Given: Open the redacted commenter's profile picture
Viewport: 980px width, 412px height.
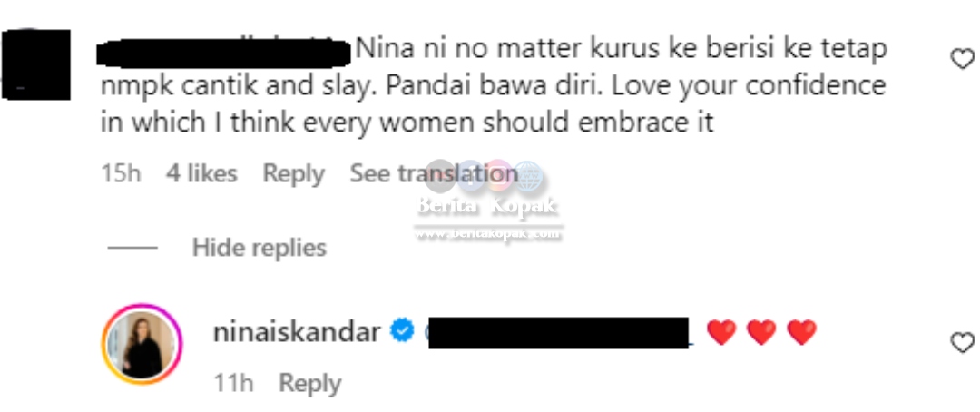Looking at the screenshot, I should pyautogui.click(x=35, y=64).
